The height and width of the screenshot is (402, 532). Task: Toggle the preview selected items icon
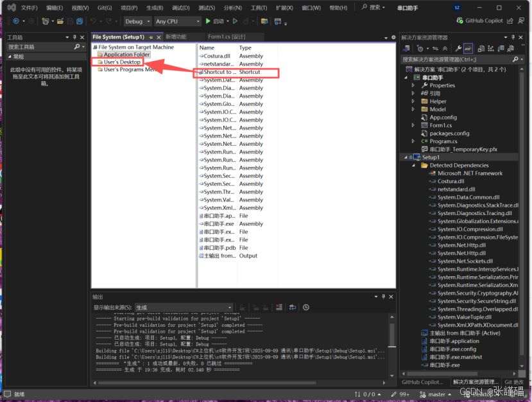pos(468,49)
